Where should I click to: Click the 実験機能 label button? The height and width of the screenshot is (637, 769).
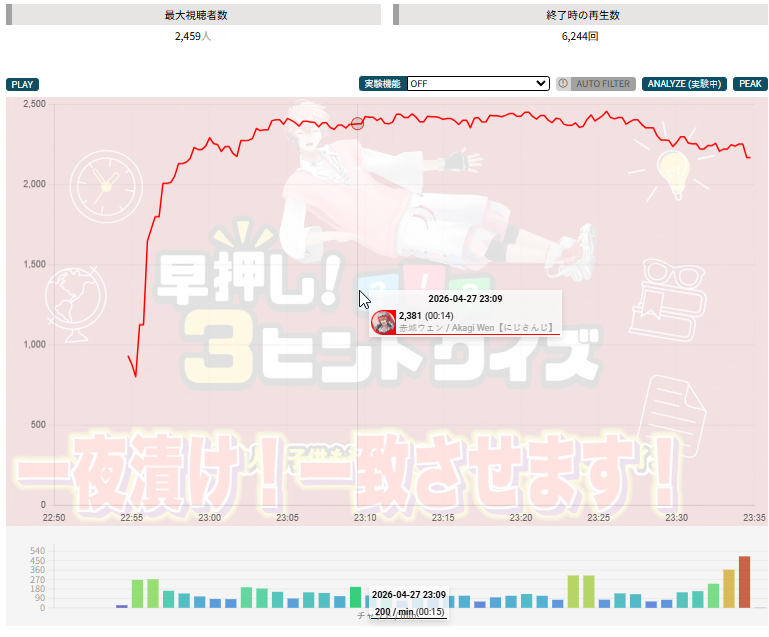click(383, 84)
